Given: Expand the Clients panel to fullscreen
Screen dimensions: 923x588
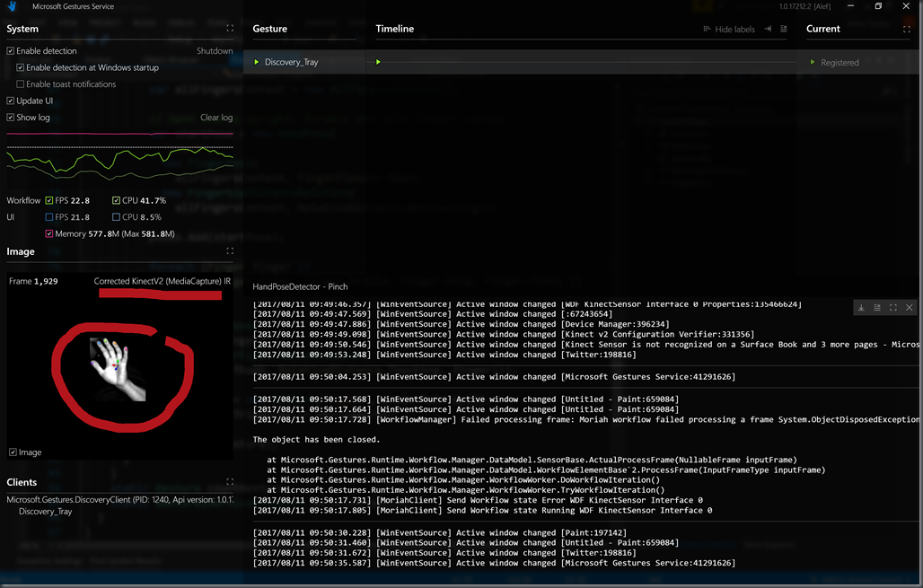Looking at the screenshot, I should pos(230,481).
